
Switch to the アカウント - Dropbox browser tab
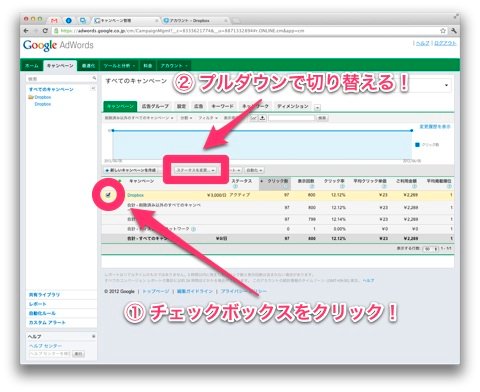pos(195,20)
